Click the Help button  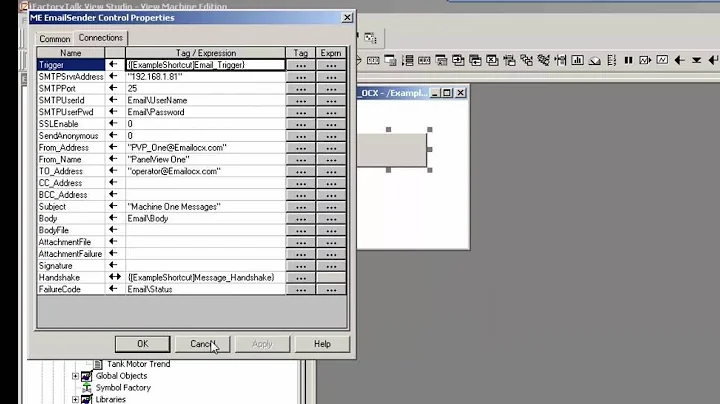tap(322, 344)
